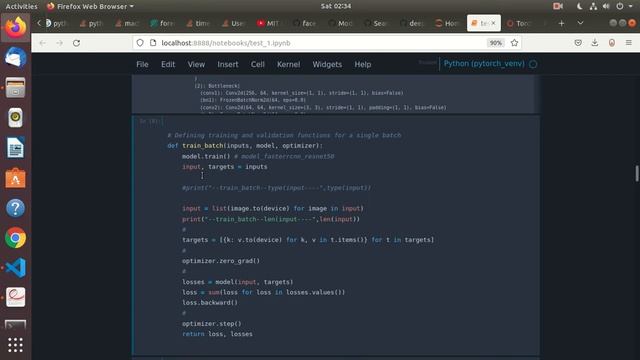Open the Firefox Web Browser app menu

point(91,6)
